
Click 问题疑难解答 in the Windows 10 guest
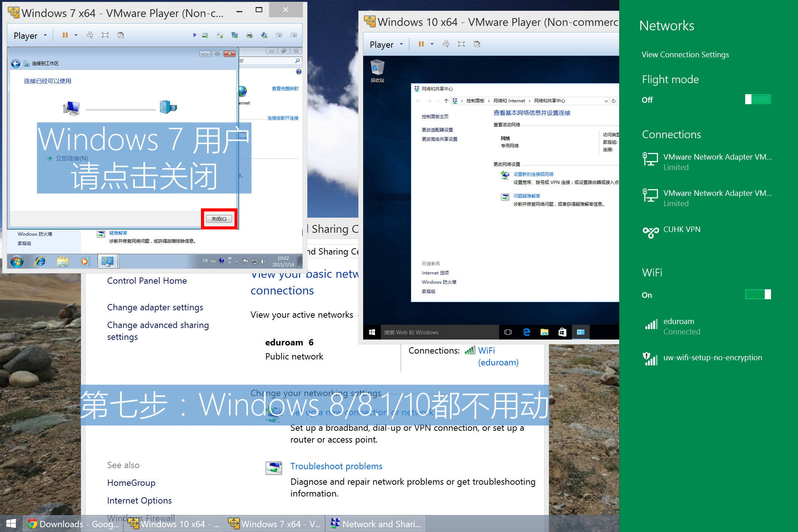527,196
